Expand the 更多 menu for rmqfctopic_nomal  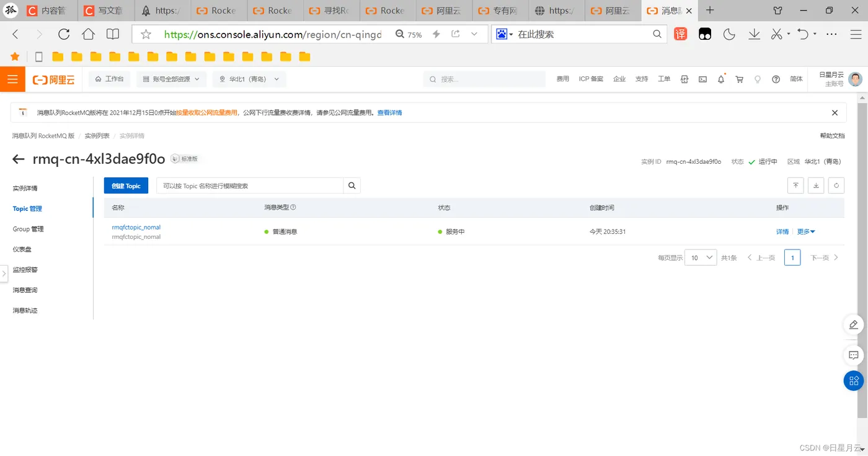click(x=806, y=231)
